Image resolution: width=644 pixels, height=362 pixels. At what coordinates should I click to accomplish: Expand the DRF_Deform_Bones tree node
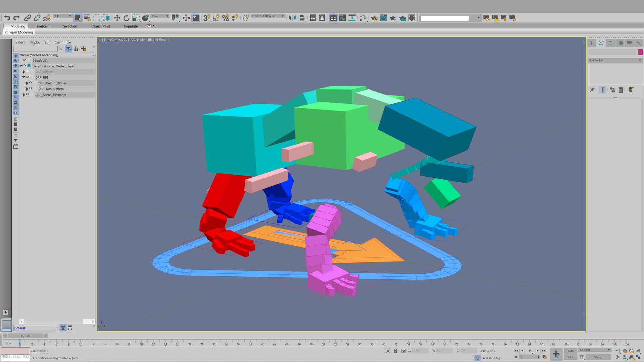pyautogui.click(x=27, y=83)
